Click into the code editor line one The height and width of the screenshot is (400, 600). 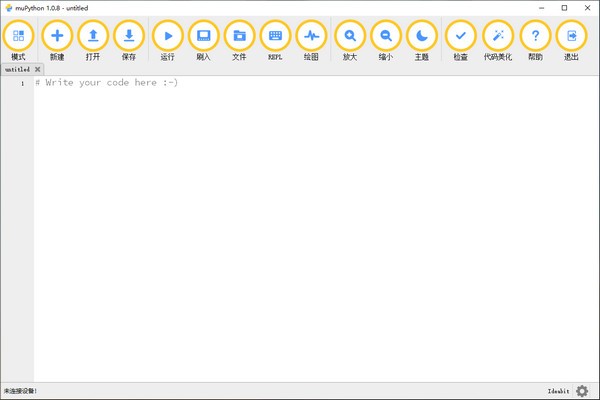(x=316, y=83)
